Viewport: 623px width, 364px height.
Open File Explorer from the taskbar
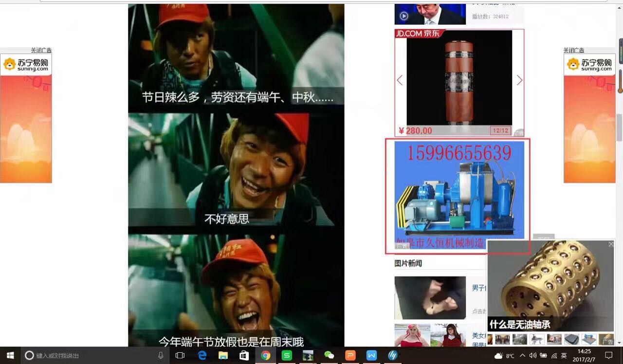tap(223, 355)
